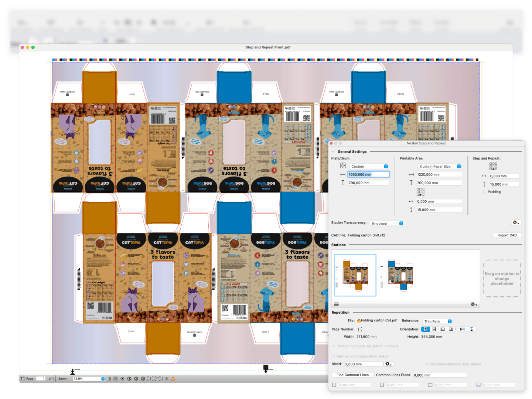Click the Step and Repeat anchor grid icon
The image size is (532, 399).
click(493, 166)
